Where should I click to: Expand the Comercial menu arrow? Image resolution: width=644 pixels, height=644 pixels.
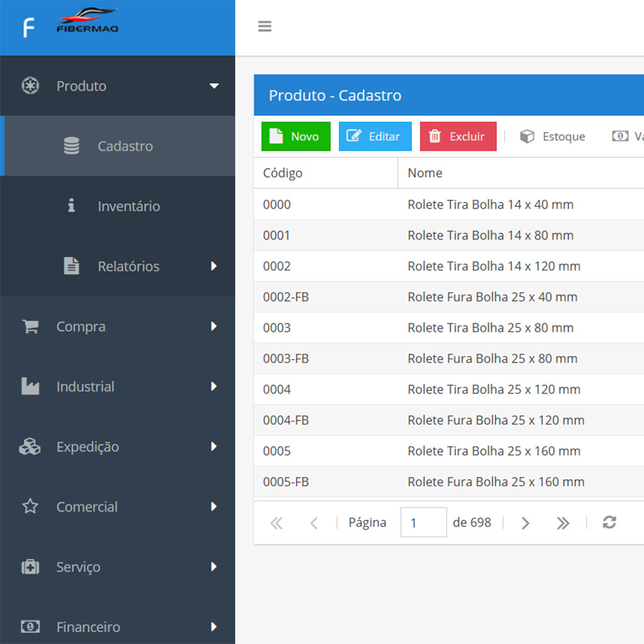click(213, 506)
